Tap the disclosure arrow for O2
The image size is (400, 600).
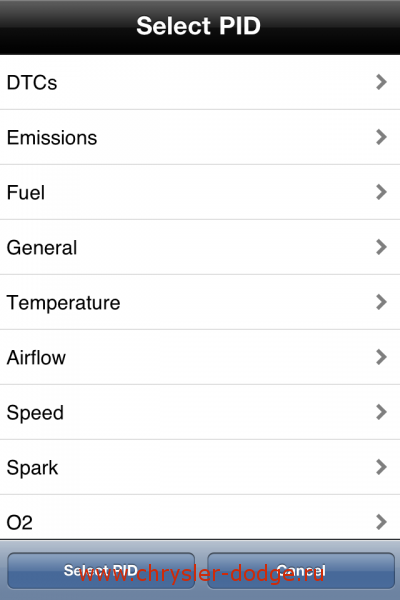tap(381, 522)
